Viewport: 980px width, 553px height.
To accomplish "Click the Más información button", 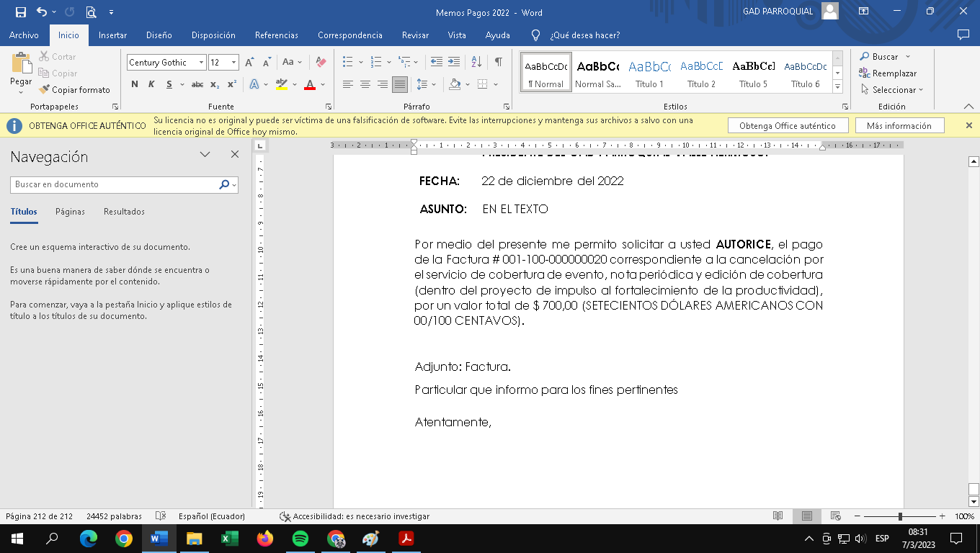I will point(899,126).
